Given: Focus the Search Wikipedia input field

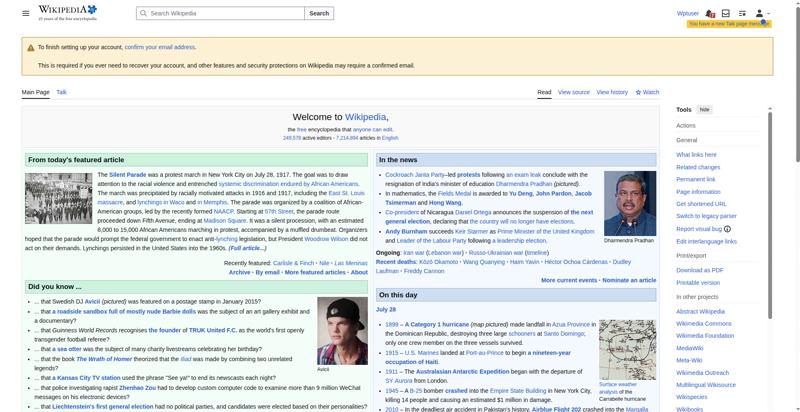Looking at the screenshot, I should coord(226,13).
